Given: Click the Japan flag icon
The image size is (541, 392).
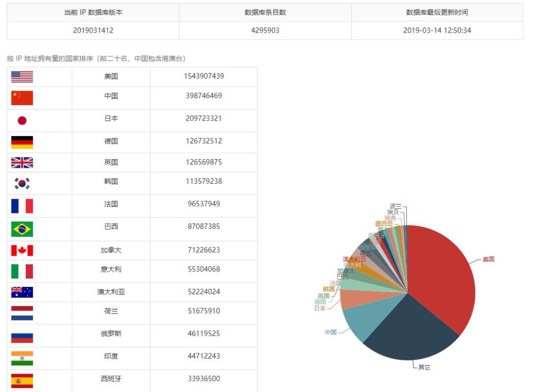Looking at the screenshot, I should 22,120.
